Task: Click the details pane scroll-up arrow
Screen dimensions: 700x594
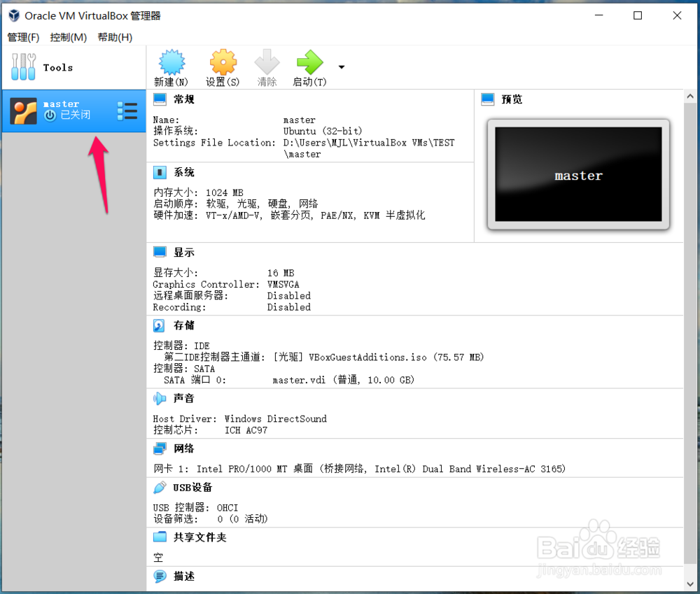Action: point(689,96)
